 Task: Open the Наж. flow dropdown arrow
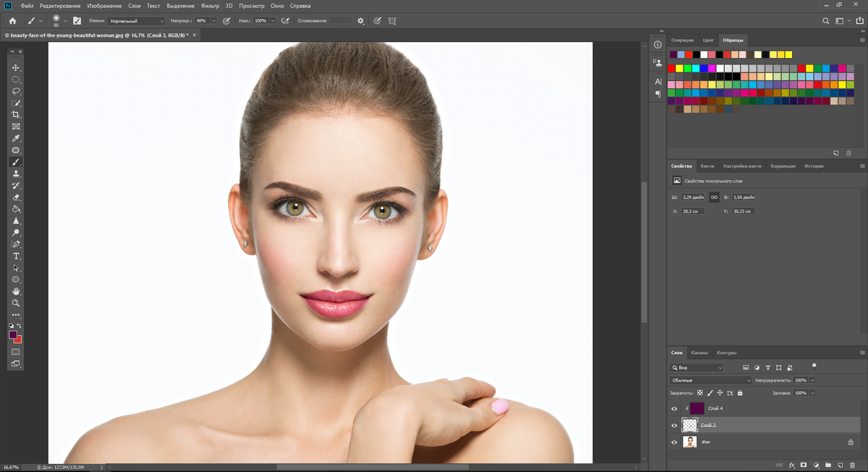tap(273, 21)
